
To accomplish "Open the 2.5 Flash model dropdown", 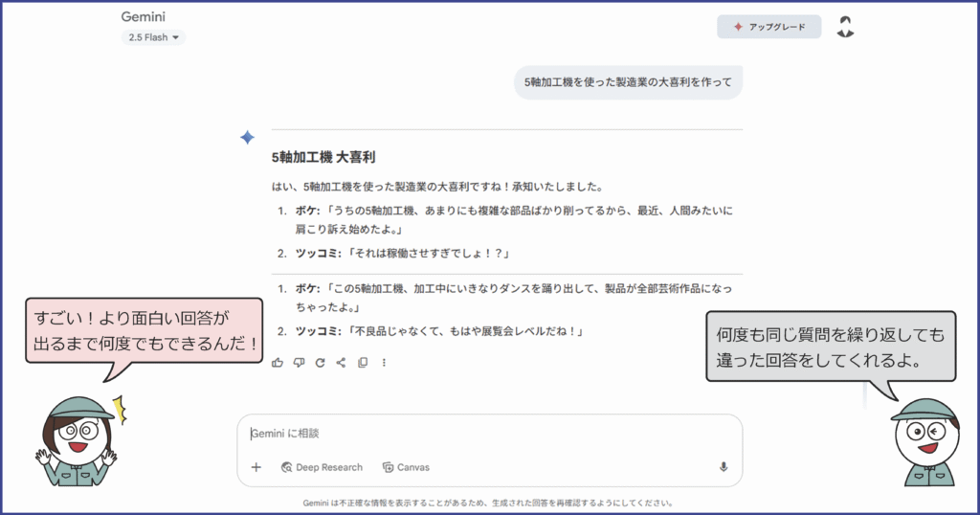I will tap(153, 37).
